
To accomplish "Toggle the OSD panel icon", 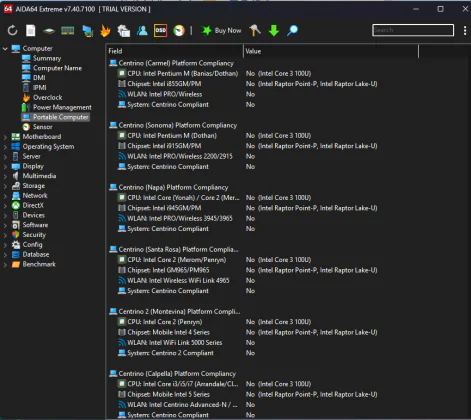I will coord(160,31).
